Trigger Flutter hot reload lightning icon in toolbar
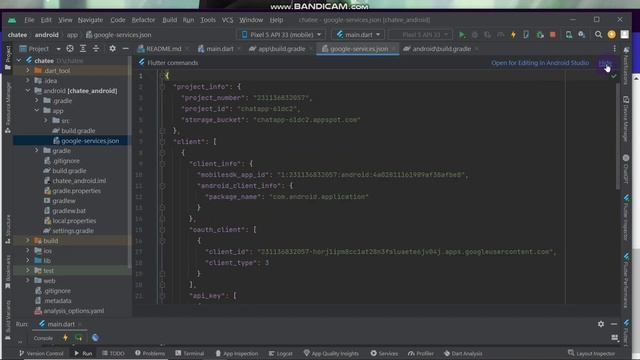Screen dimensions: 640x360 coord(513,35)
